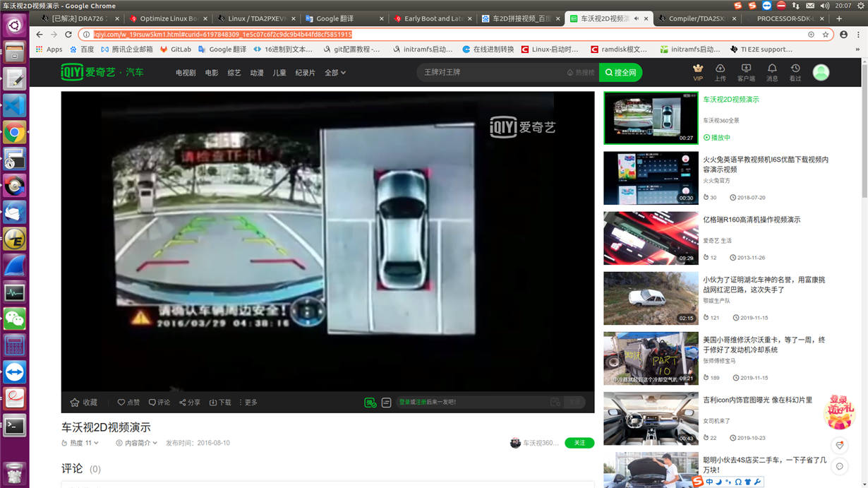Click the volume icon in system tray
Viewport: 868px width, 488px height.
pos(824,6)
